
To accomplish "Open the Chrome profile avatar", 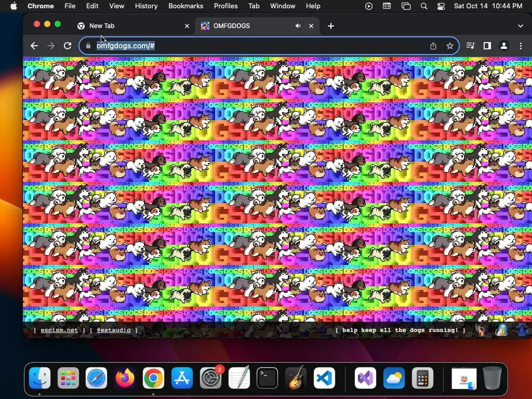I will click(504, 46).
